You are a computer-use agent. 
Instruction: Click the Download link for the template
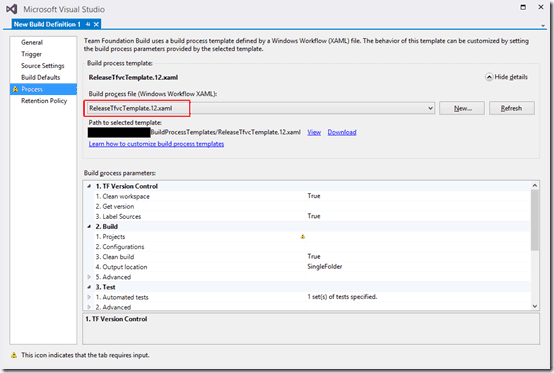[342, 132]
